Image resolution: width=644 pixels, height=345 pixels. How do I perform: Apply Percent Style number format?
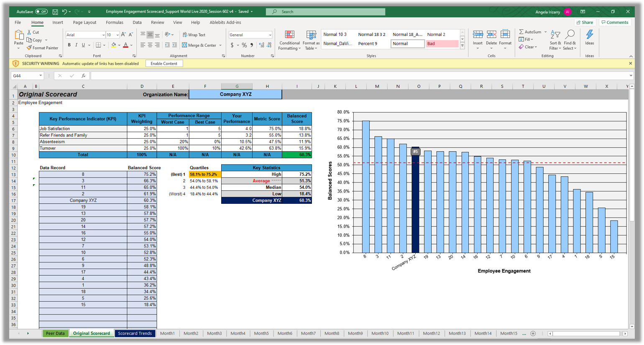244,45
